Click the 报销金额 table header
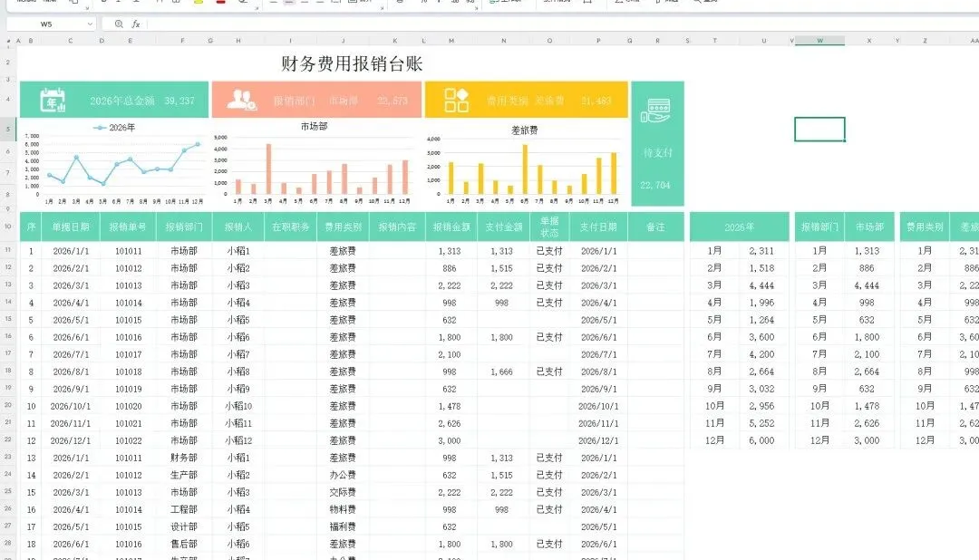 pos(451,227)
